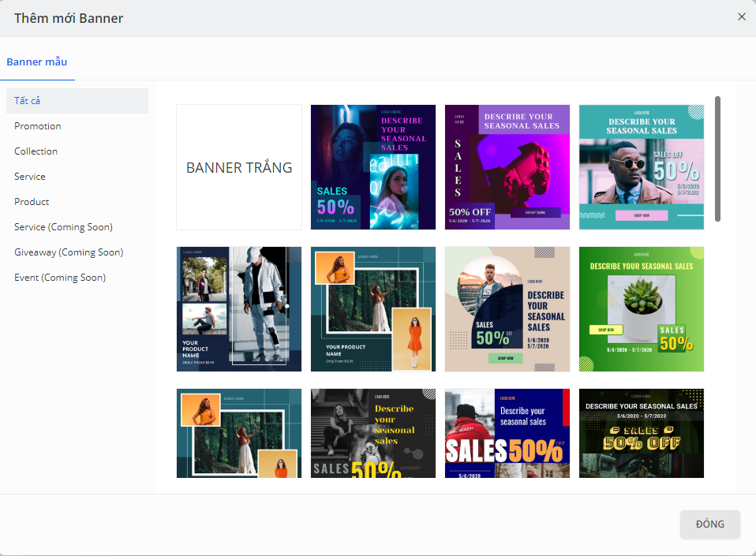The width and height of the screenshot is (756, 556).
Task: Select Giveaway (Coming Soon) category
Action: coord(77,252)
